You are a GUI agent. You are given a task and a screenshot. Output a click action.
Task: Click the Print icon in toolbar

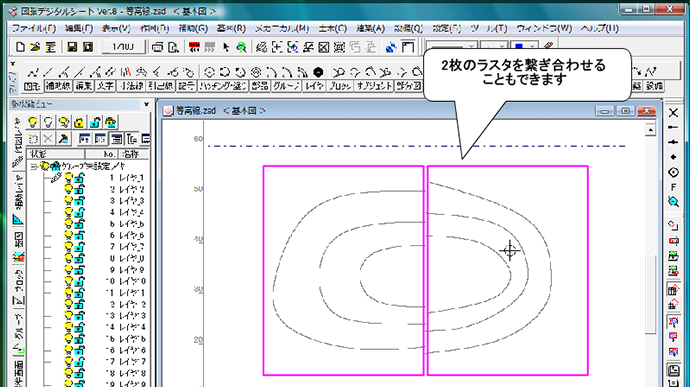pyautogui.click(x=157, y=47)
